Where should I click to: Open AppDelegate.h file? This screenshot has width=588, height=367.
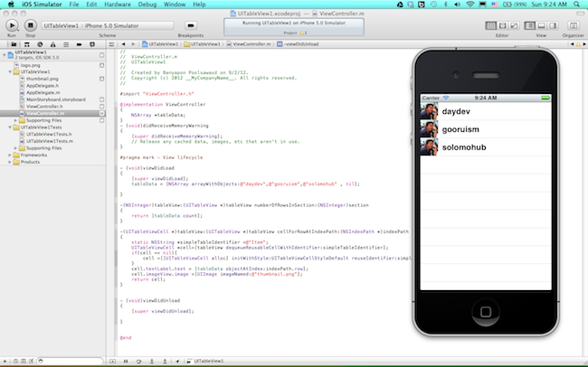click(42, 86)
